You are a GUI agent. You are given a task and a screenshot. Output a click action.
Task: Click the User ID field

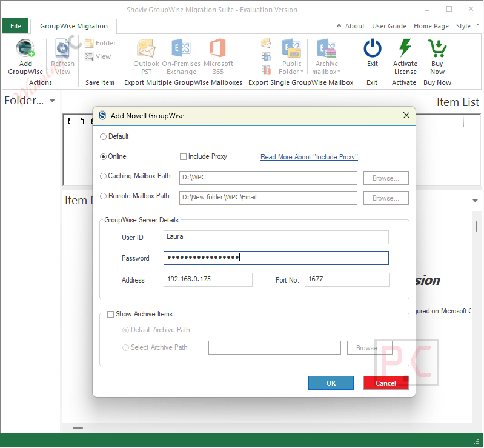point(276,238)
